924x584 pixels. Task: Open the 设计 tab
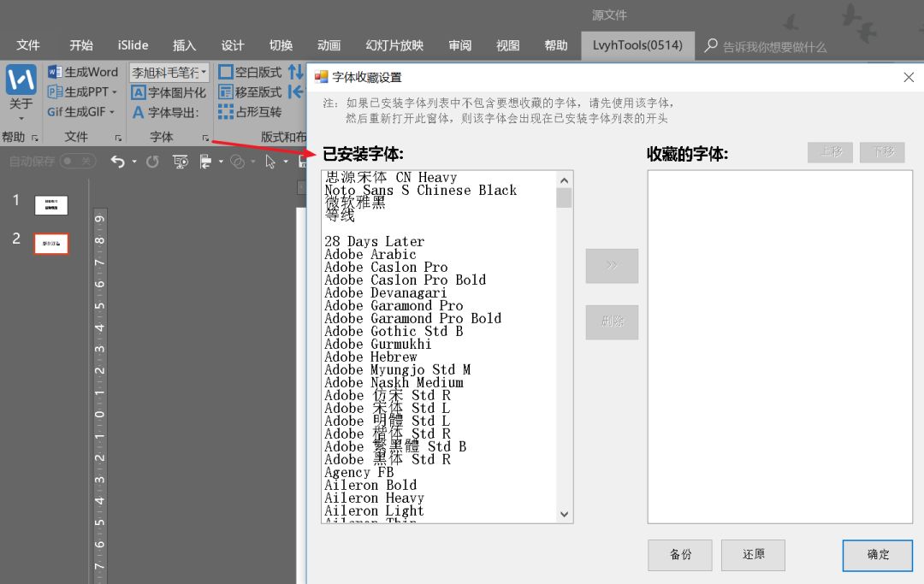pos(233,45)
